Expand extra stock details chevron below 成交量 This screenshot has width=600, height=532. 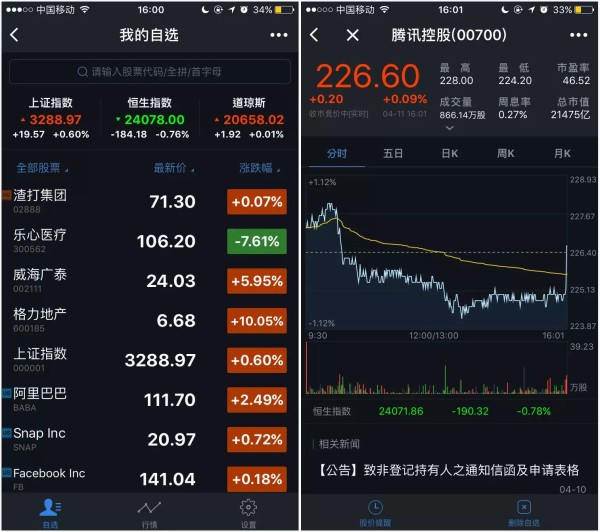(448, 128)
